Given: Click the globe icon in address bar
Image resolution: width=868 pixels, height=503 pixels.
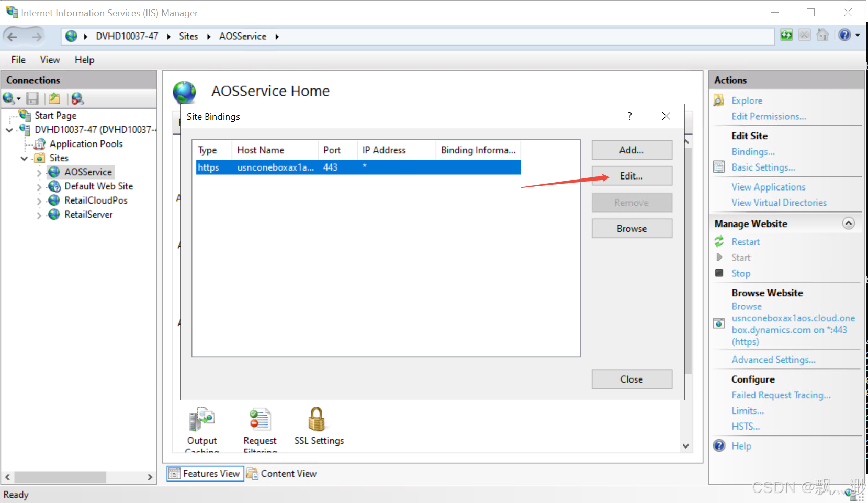Looking at the screenshot, I should [x=72, y=36].
